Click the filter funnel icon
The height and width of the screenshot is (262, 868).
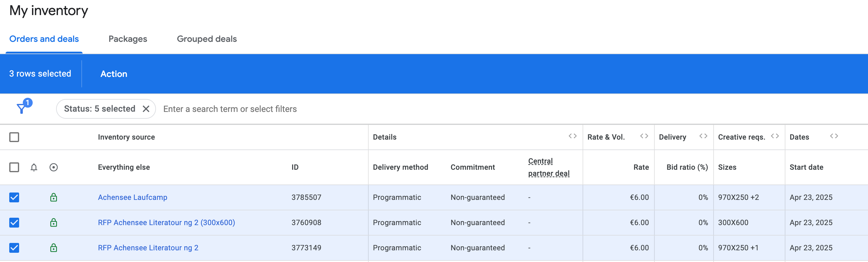[22, 108]
